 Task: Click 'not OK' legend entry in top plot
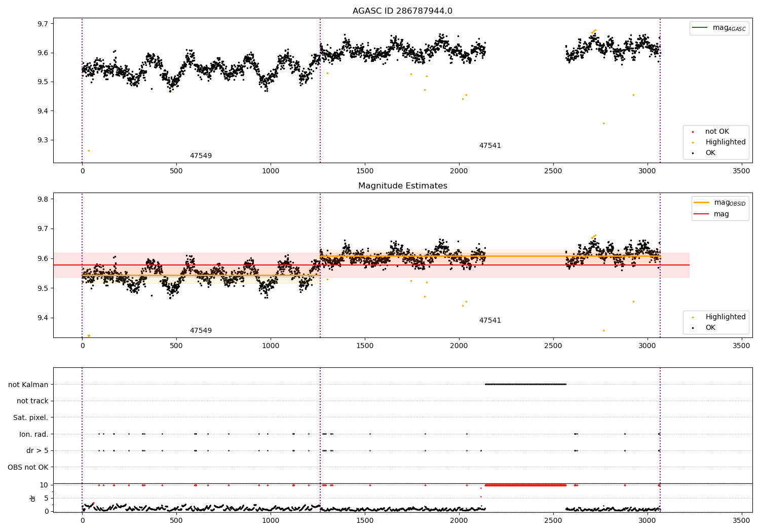716,132
